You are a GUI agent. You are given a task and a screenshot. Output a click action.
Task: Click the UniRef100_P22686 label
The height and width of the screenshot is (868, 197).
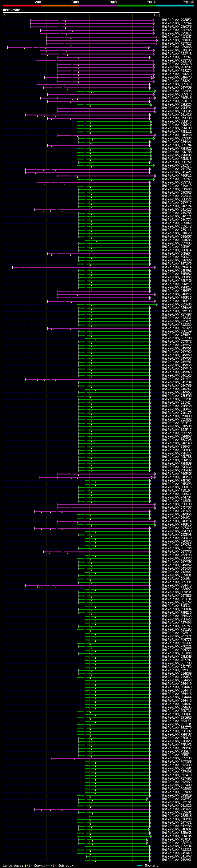pyautogui.click(x=177, y=304)
